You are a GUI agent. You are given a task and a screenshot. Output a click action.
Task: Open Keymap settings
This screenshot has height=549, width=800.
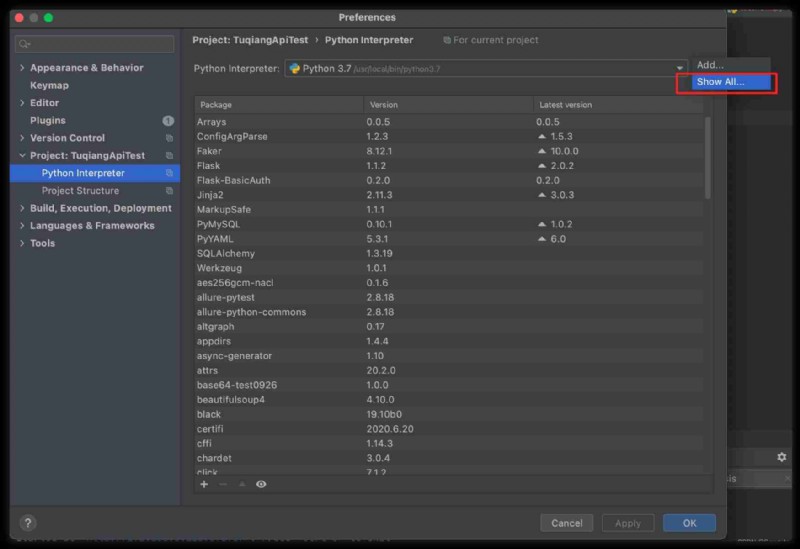click(49, 85)
